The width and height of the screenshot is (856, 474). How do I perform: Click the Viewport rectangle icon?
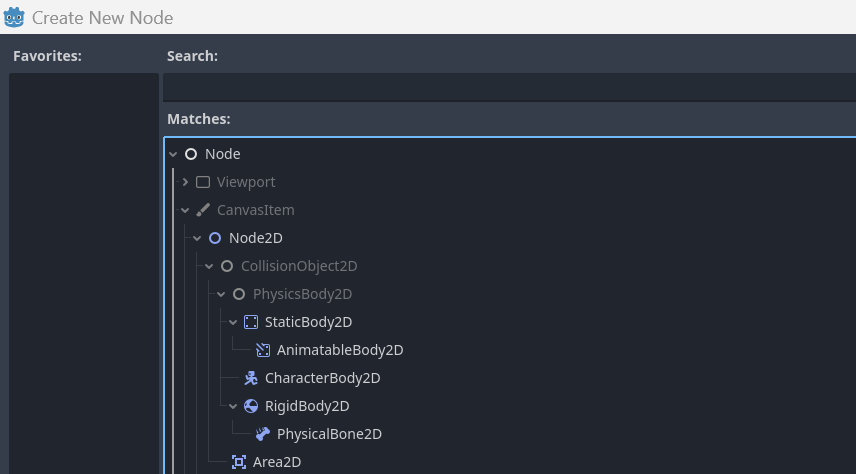click(x=203, y=182)
